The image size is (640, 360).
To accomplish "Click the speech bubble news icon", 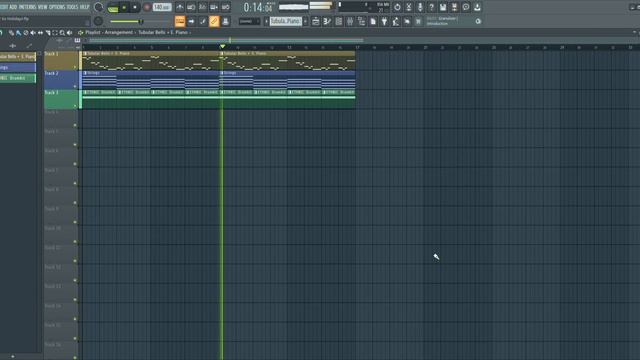I will point(466,7).
